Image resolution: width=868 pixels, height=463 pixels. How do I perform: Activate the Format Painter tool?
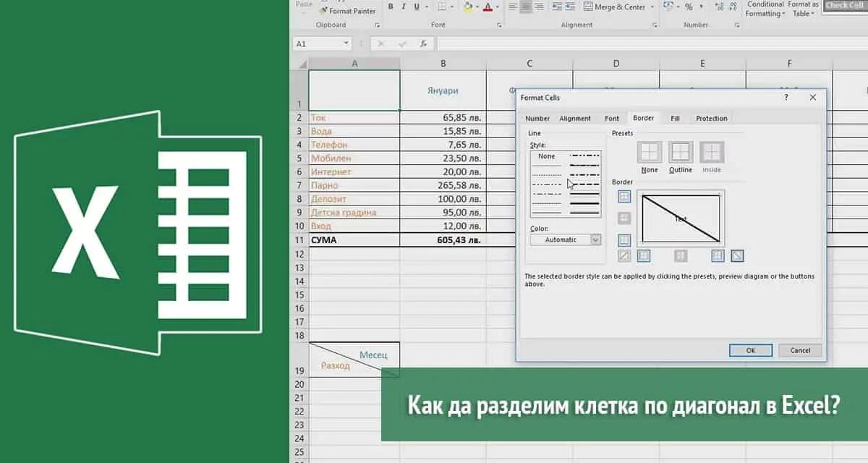[347, 11]
